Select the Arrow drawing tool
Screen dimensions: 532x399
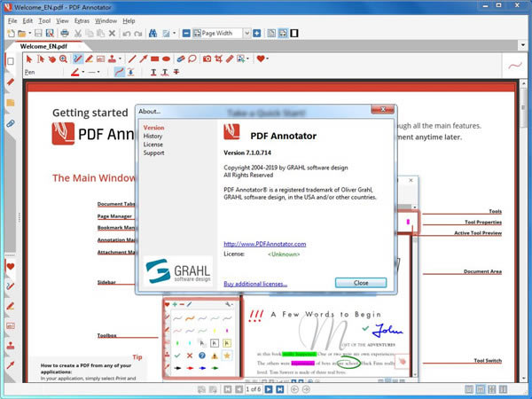pos(144,59)
